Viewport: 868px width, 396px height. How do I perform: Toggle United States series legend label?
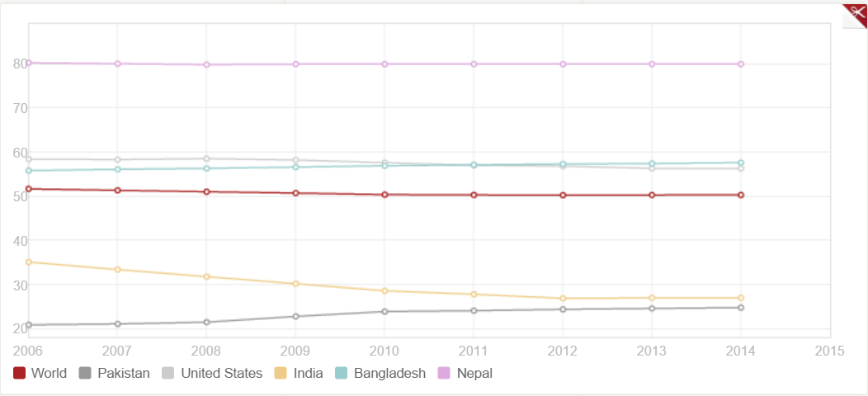pos(221,374)
